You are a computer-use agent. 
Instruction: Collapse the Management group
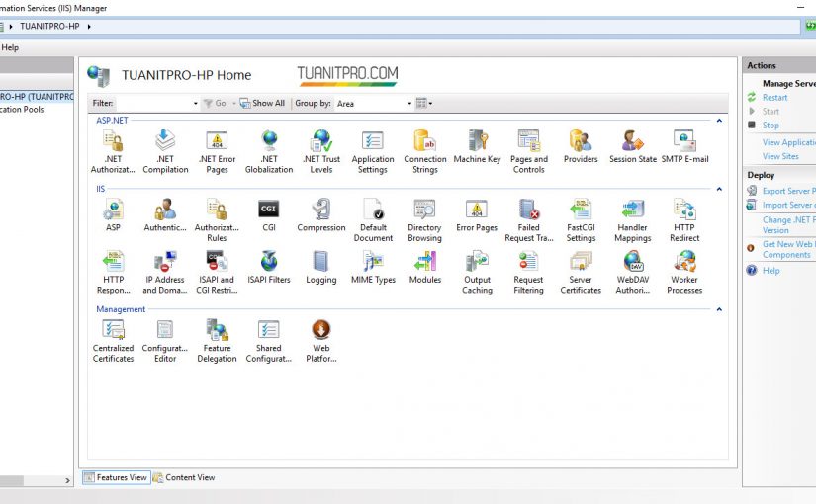point(719,309)
